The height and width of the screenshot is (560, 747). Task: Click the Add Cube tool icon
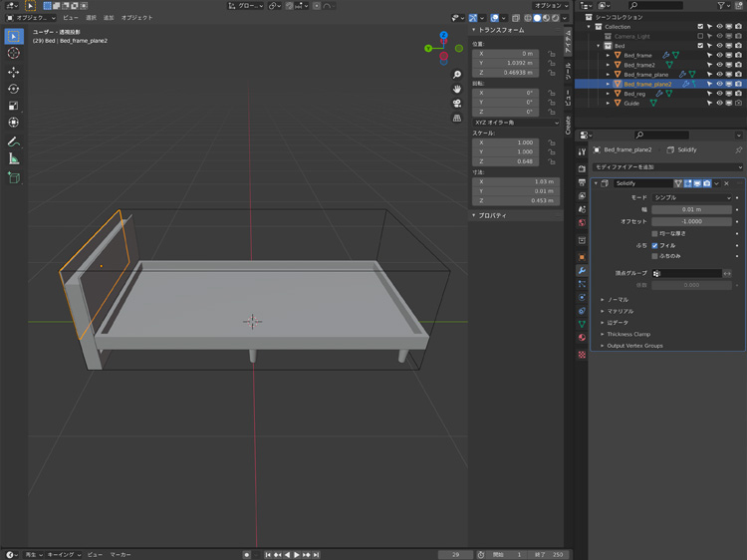14,177
